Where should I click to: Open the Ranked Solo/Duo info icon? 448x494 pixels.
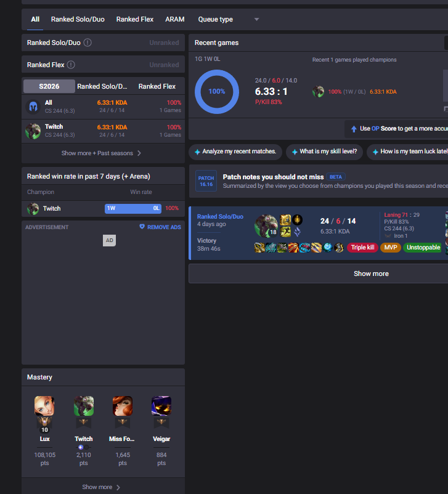coord(88,43)
